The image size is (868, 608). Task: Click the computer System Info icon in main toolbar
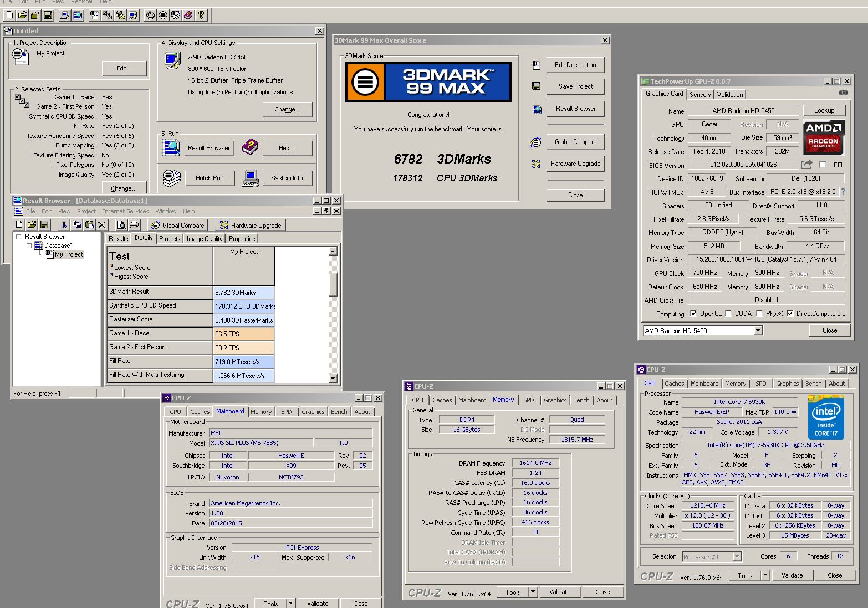point(65,15)
